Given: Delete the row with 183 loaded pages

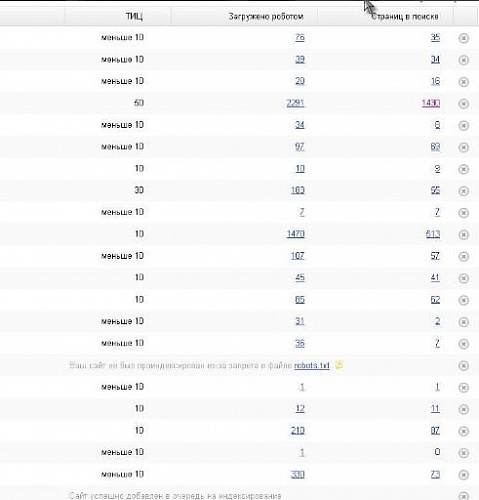Looking at the screenshot, I should (463, 191).
